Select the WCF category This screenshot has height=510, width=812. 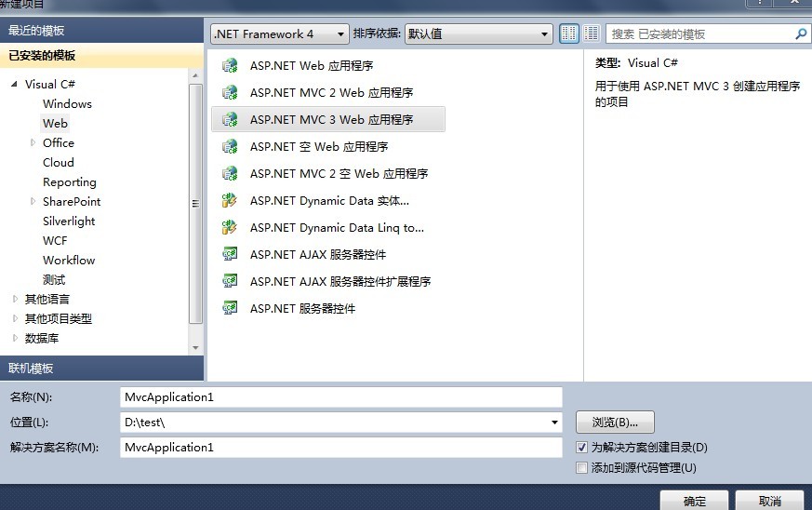(x=55, y=240)
